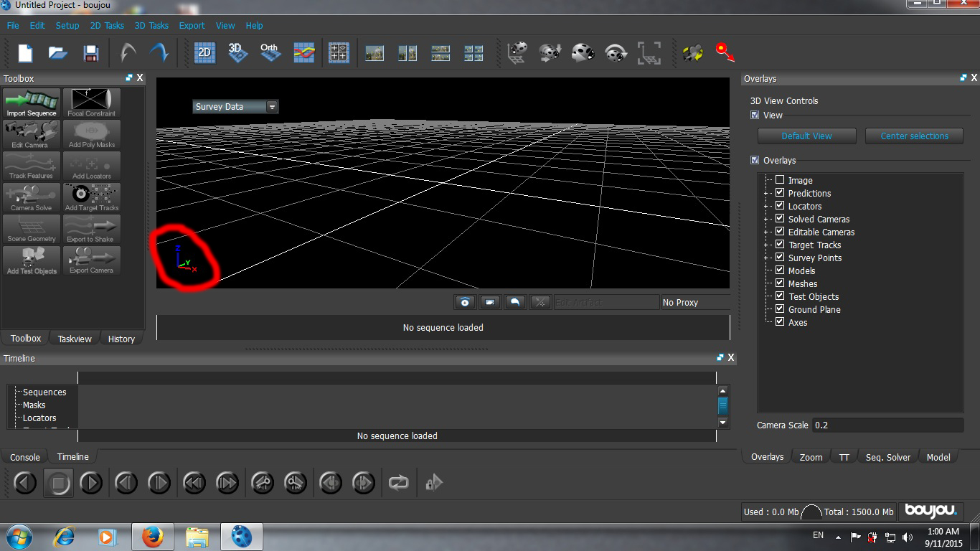This screenshot has width=980, height=551.
Task: Click the Add Test Objects tool
Action: [x=32, y=260]
